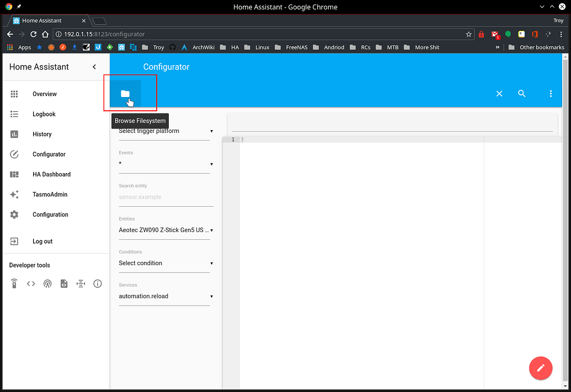Open the Browse Filesystem folder icon

point(125,93)
